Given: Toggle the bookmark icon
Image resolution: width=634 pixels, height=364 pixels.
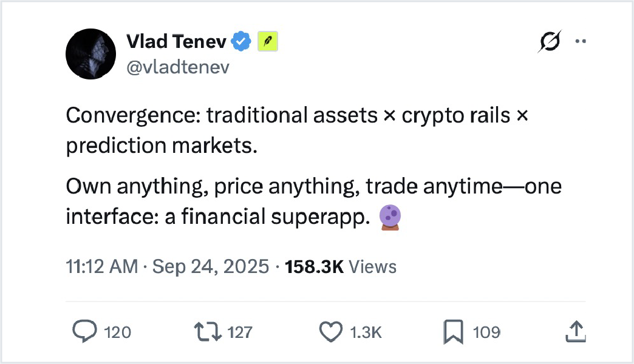Looking at the screenshot, I should [453, 331].
